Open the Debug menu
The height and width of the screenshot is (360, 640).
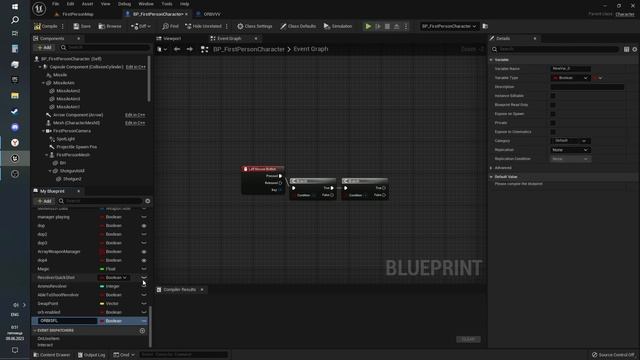(x=124, y=4)
